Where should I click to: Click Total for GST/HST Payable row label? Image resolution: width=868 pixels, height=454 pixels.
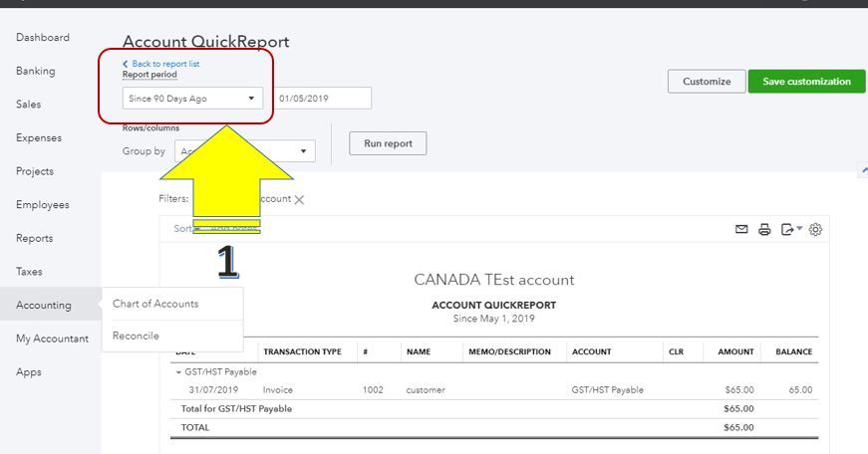(x=236, y=408)
